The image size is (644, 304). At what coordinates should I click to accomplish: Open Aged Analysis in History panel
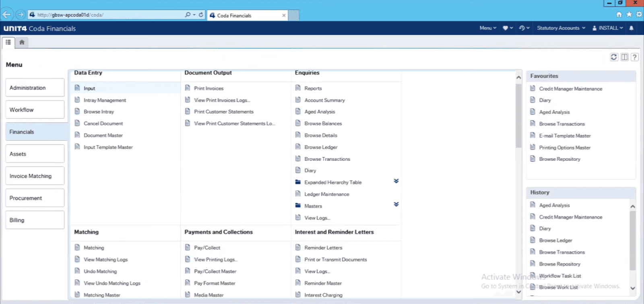pos(554,205)
